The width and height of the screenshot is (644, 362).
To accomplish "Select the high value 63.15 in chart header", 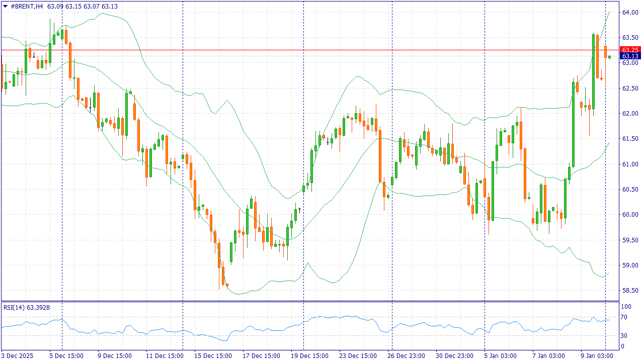I will tap(73, 7).
